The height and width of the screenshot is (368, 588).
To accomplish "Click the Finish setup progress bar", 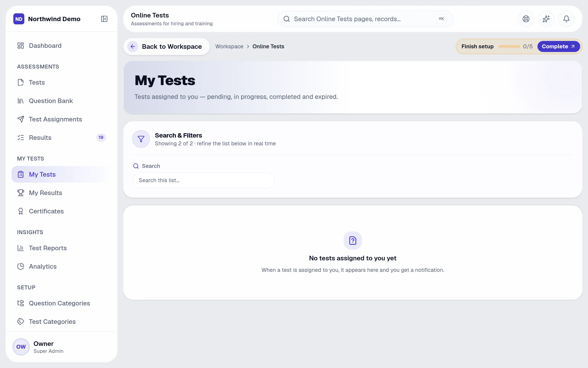I will pos(509,46).
